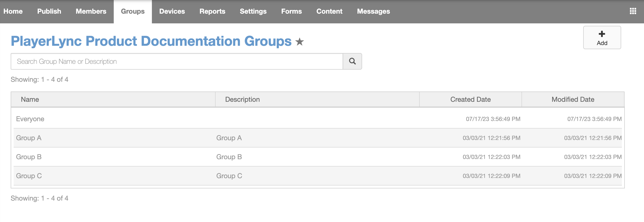Open the Messages tab
644x222 pixels.
373,11
